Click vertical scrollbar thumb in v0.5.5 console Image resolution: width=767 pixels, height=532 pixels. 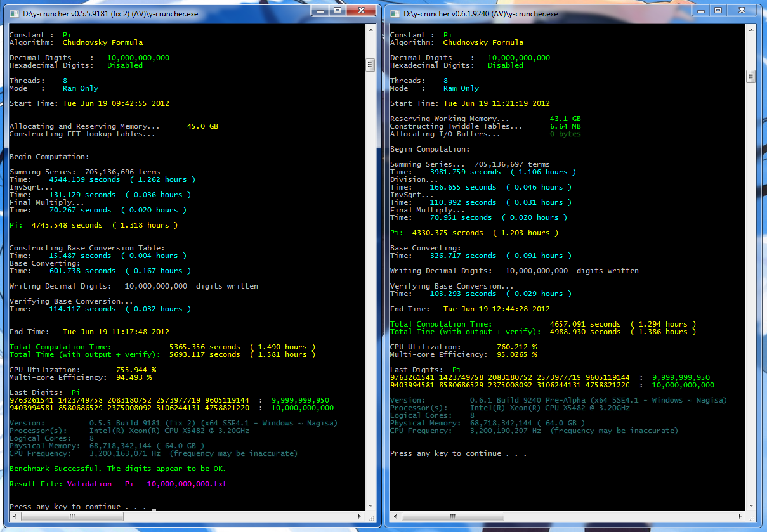coord(370,65)
